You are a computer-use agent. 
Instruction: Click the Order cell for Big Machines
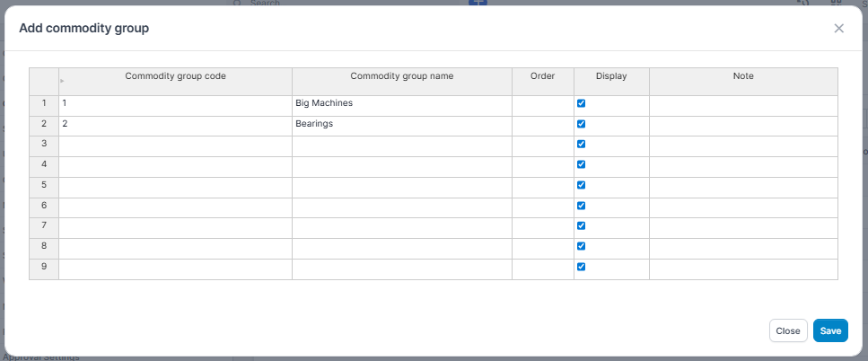[542, 103]
